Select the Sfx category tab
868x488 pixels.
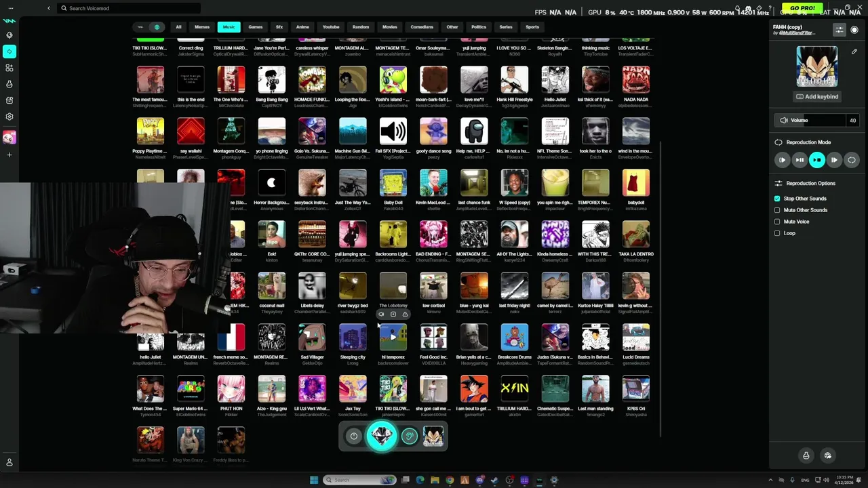click(x=279, y=27)
